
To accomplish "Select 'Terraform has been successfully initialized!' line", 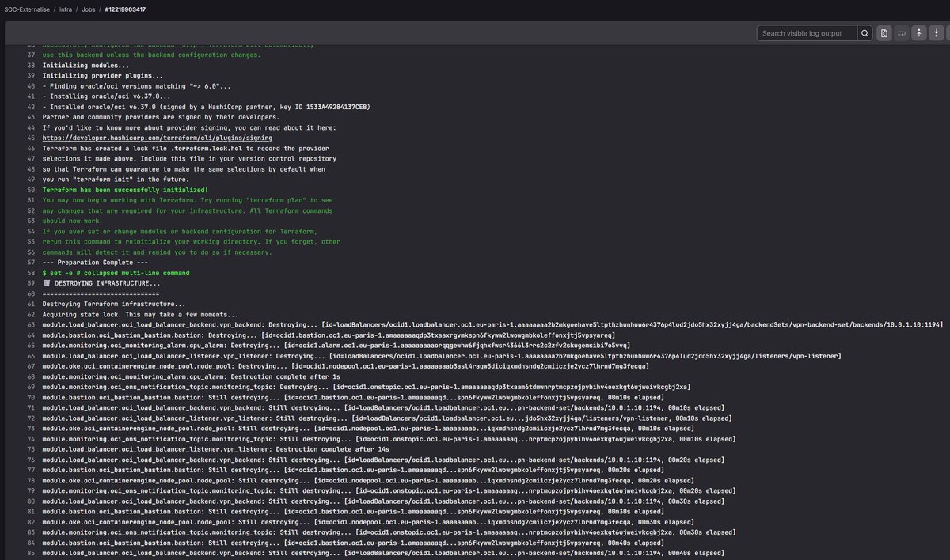I will click(126, 190).
